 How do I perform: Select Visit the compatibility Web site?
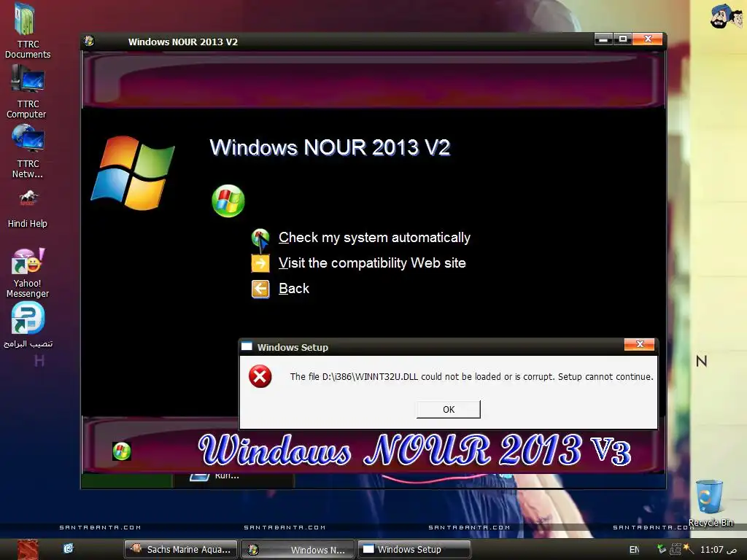click(x=372, y=262)
